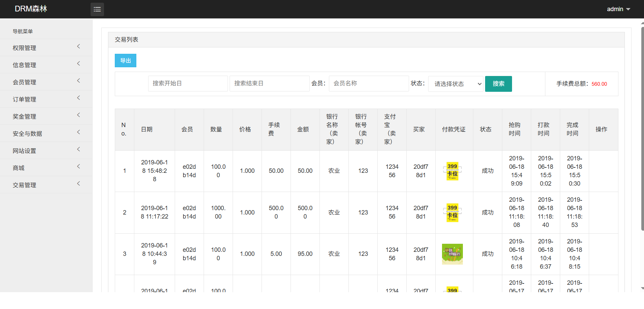Toggle the sidebar hamburger menu button

click(97, 9)
